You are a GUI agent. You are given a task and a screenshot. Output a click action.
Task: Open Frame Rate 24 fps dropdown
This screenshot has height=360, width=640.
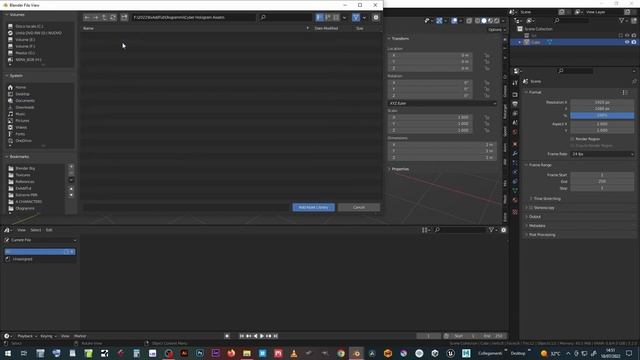click(602, 154)
